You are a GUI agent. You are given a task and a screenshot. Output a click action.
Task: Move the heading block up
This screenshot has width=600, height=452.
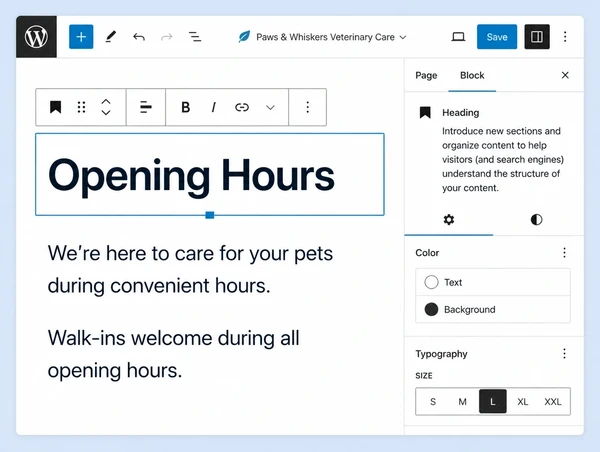click(106, 102)
